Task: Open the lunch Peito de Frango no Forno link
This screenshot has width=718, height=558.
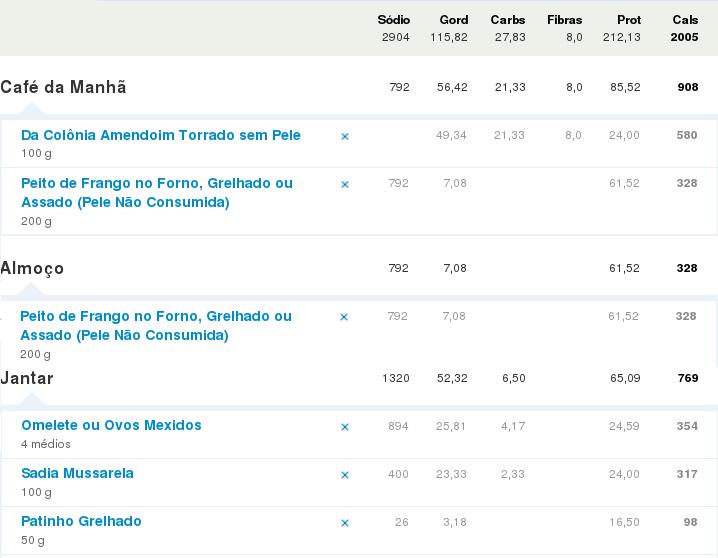Action: pyautogui.click(x=156, y=325)
